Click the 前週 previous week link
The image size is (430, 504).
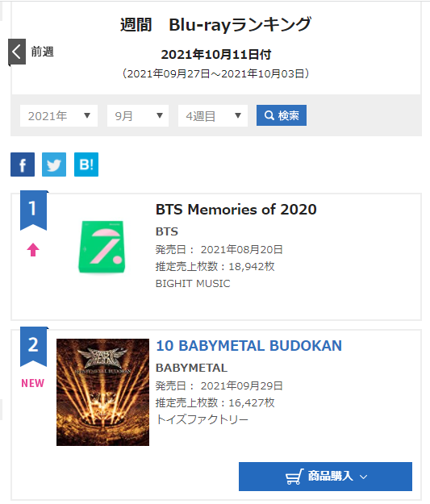pos(42,52)
